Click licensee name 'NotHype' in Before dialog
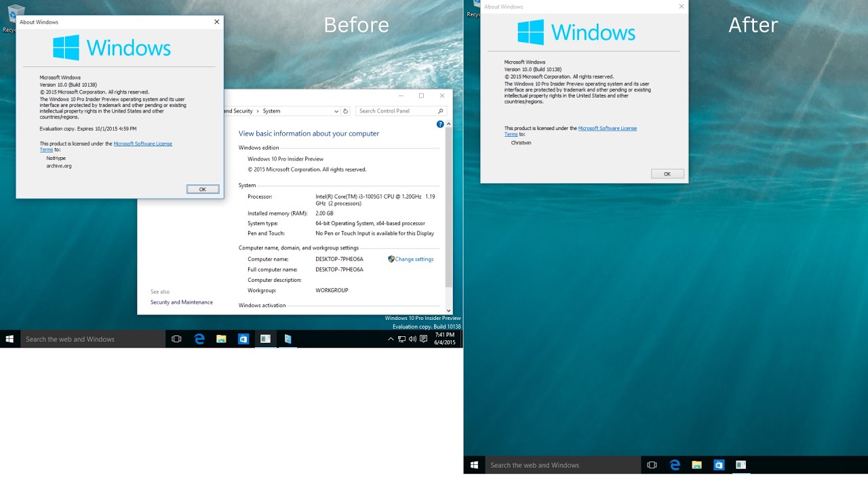The height and width of the screenshot is (488, 868). (56, 158)
